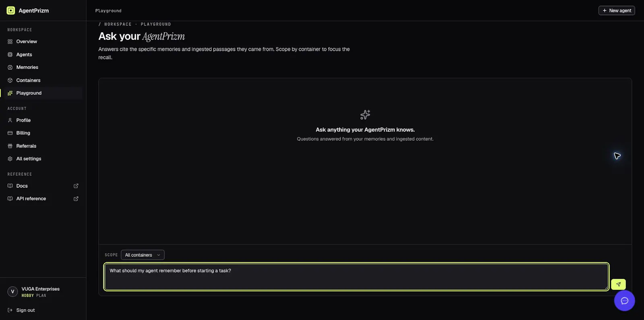
Task: Click the Containers cube icon
Action: (10, 80)
